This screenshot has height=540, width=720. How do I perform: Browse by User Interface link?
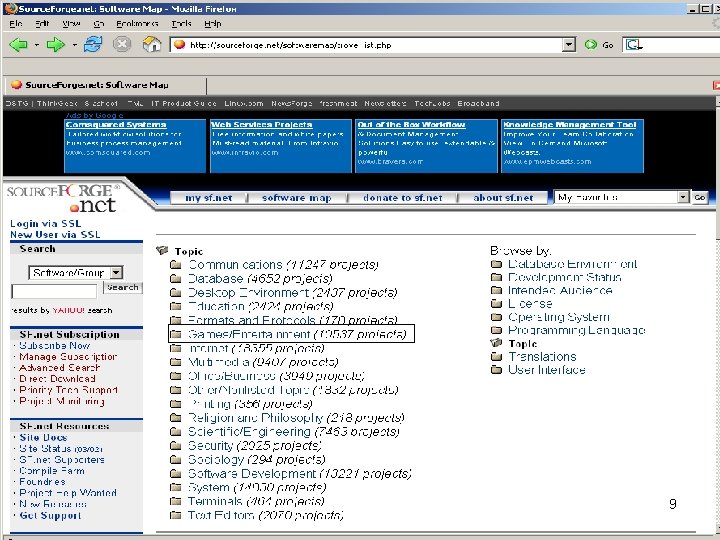pos(546,370)
